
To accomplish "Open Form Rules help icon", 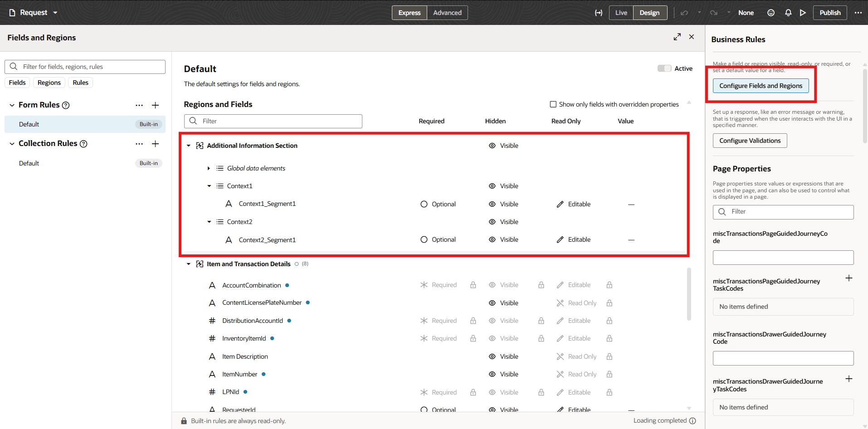I will (x=66, y=105).
